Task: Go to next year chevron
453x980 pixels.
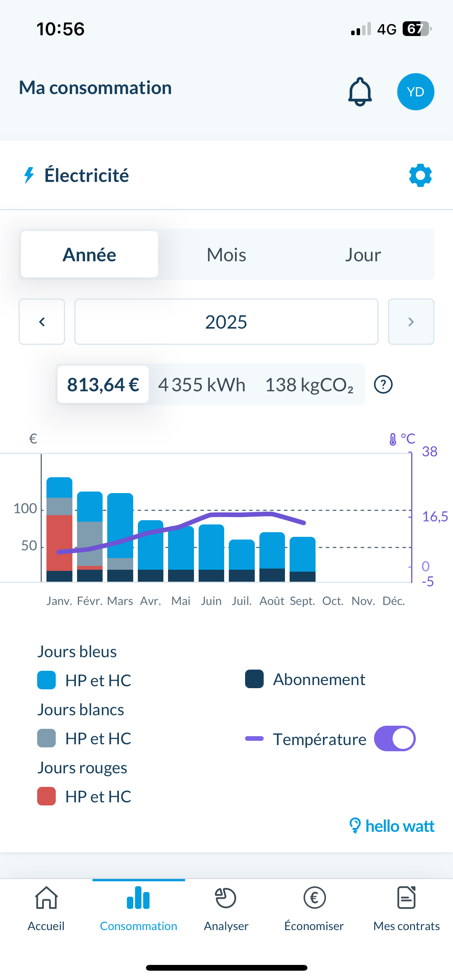Action: coord(411,322)
